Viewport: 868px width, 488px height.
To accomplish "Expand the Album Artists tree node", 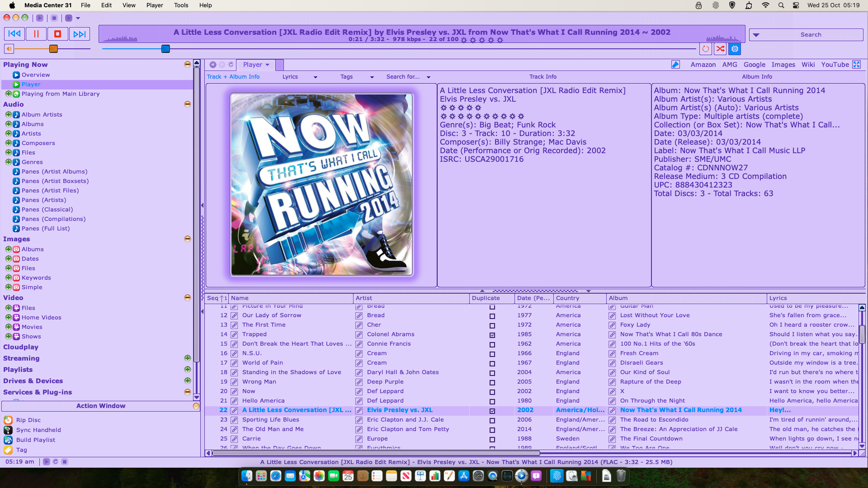I will 8,115.
